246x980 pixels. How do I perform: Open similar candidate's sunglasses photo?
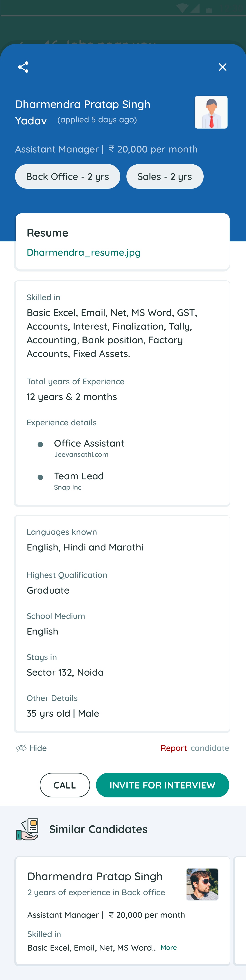[202, 884]
